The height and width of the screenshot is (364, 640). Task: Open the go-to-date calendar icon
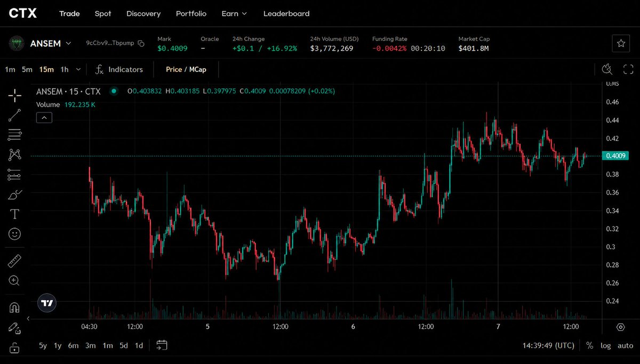[162, 345]
